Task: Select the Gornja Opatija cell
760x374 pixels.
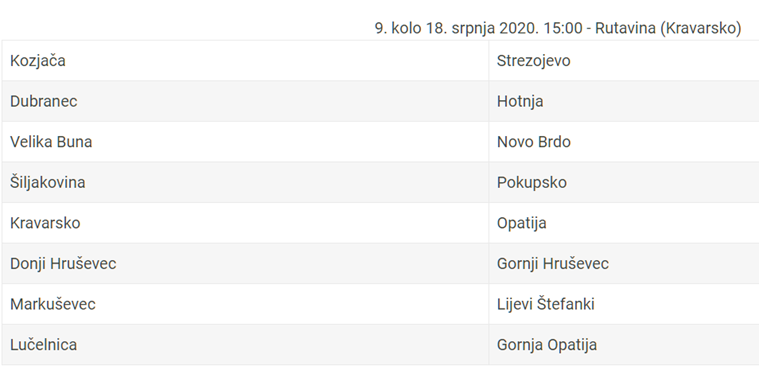Action: pyautogui.click(x=624, y=345)
